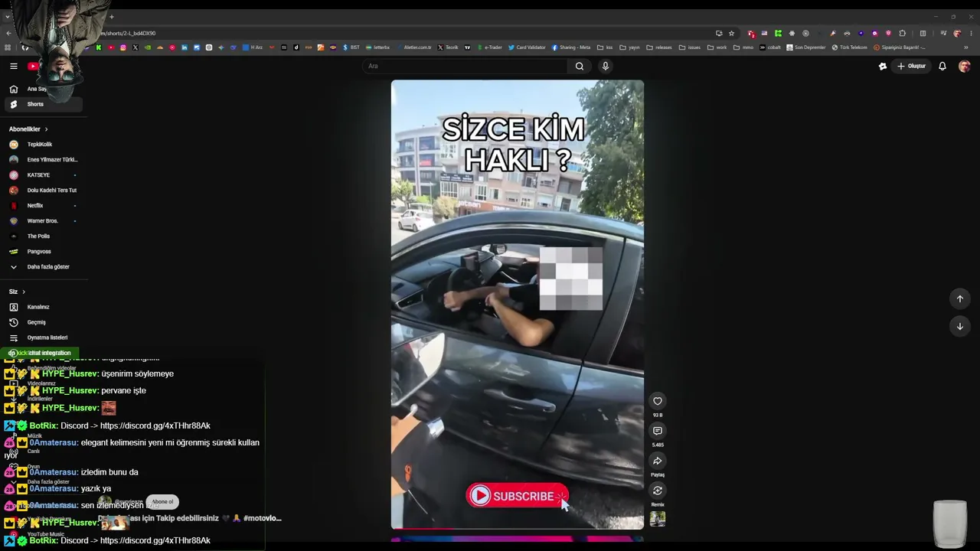The height and width of the screenshot is (551, 980).
Task: Open the Short's sound thumbnail
Action: tap(658, 519)
